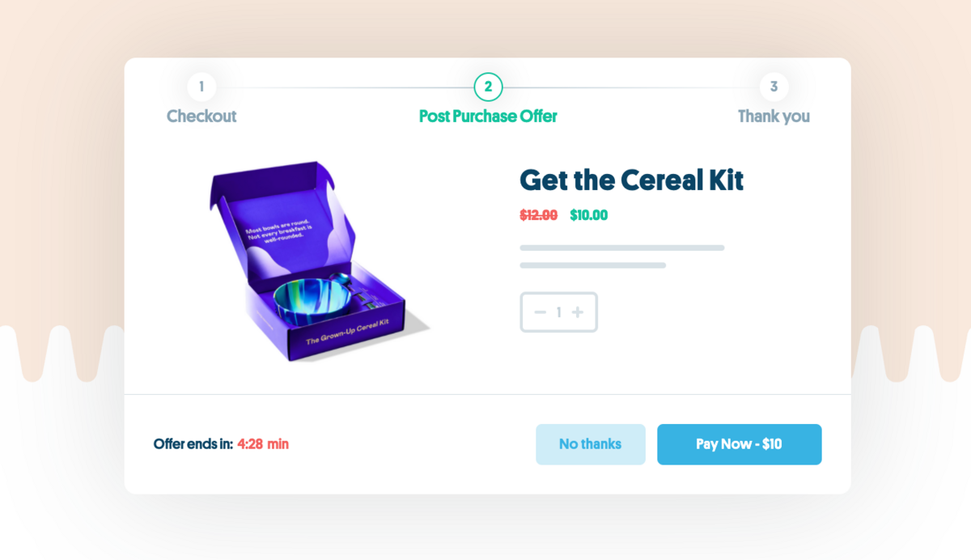Click the Pay Now - $10 button
Screen dimensions: 971x560
(x=740, y=444)
